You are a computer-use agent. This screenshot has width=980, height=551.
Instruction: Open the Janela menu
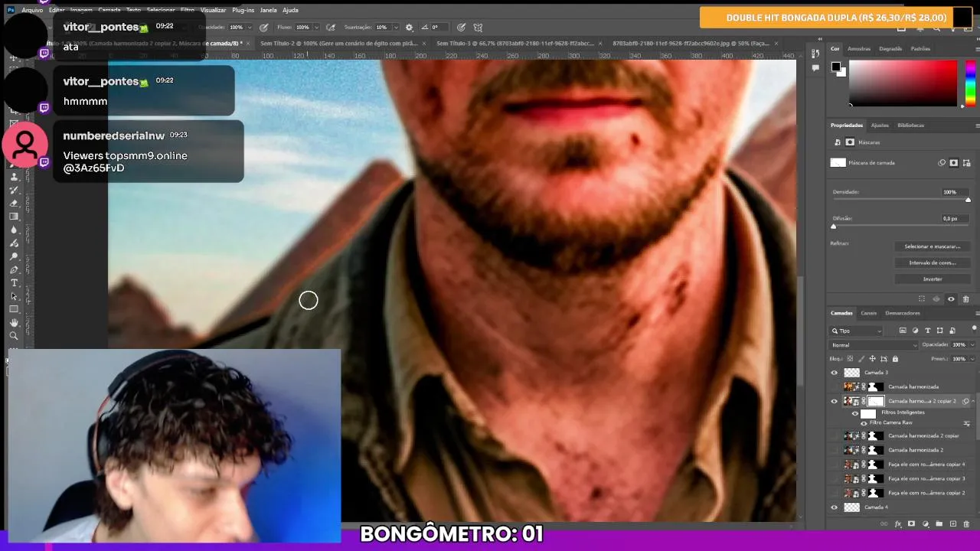[268, 10]
